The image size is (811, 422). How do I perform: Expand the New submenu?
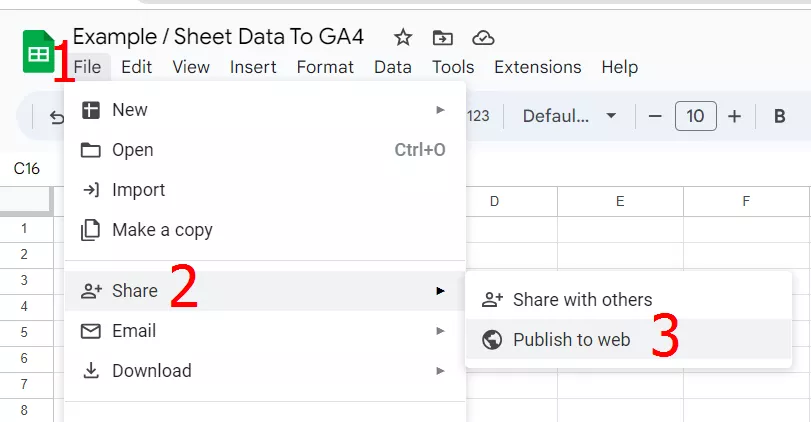[265, 110]
